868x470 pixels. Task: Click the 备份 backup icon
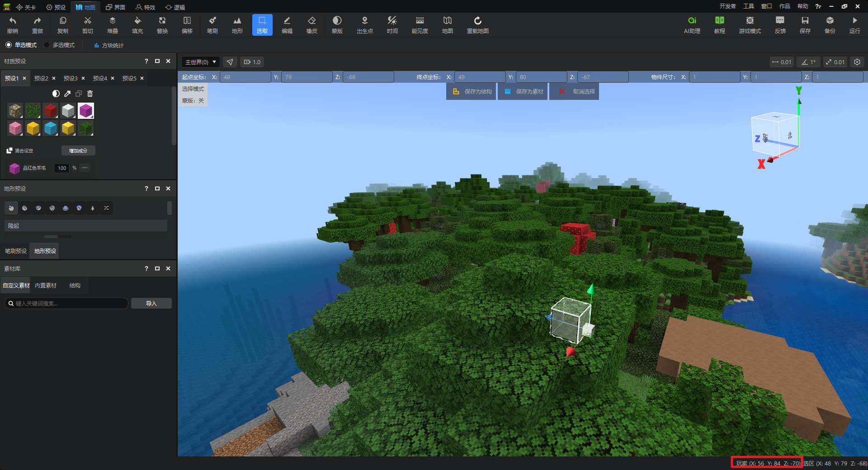[x=830, y=25]
